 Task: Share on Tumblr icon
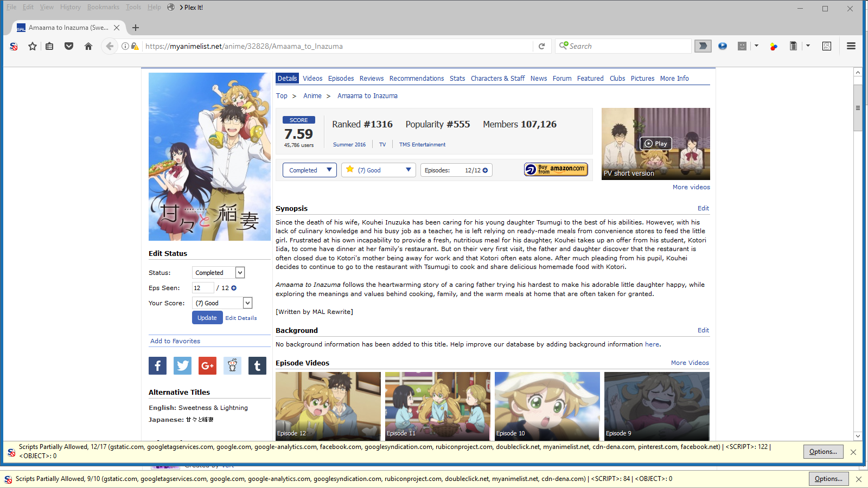click(257, 365)
